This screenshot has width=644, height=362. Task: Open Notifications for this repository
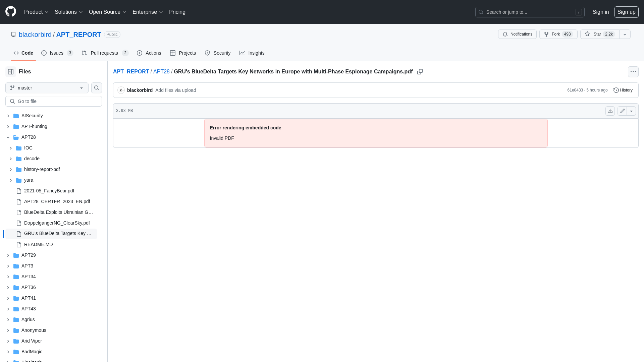517,34
